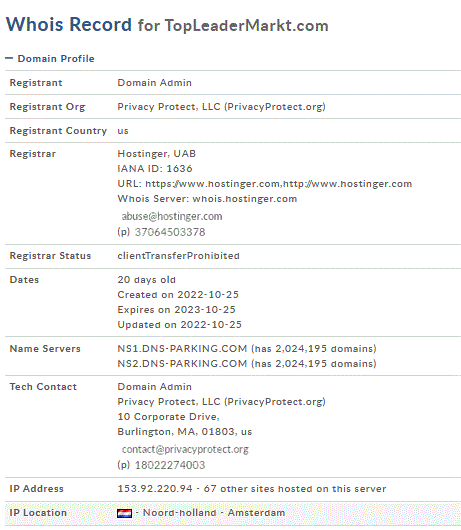
Task: Click Burlington, MA, 01803 address
Action: (x=185, y=432)
